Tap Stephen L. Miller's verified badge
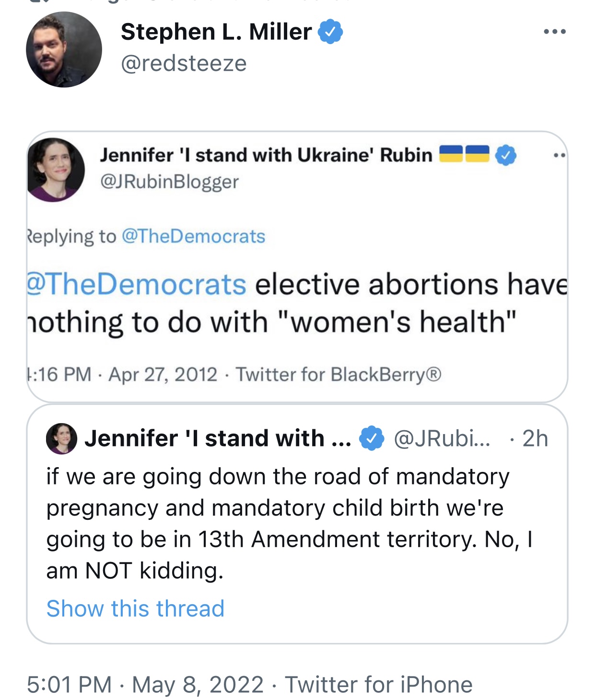The width and height of the screenshot is (595, 700). (x=330, y=32)
